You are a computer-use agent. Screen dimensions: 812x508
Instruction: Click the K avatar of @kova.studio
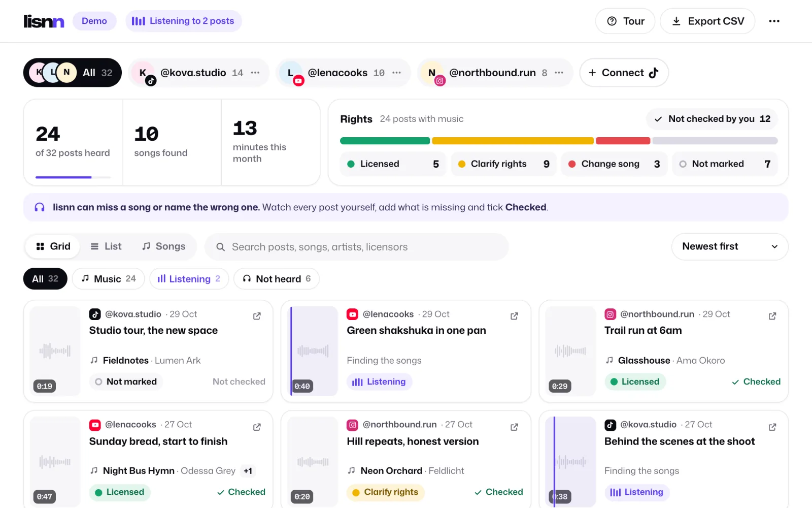[143, 73]
